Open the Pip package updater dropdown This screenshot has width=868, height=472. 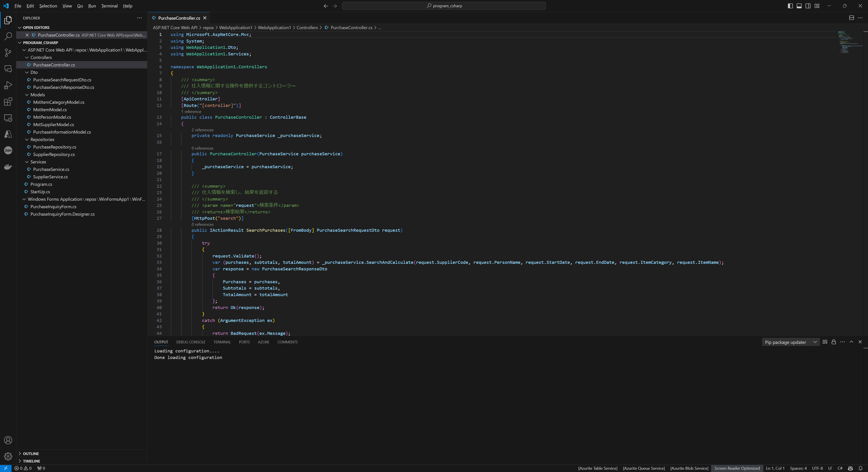coord(790,342)
